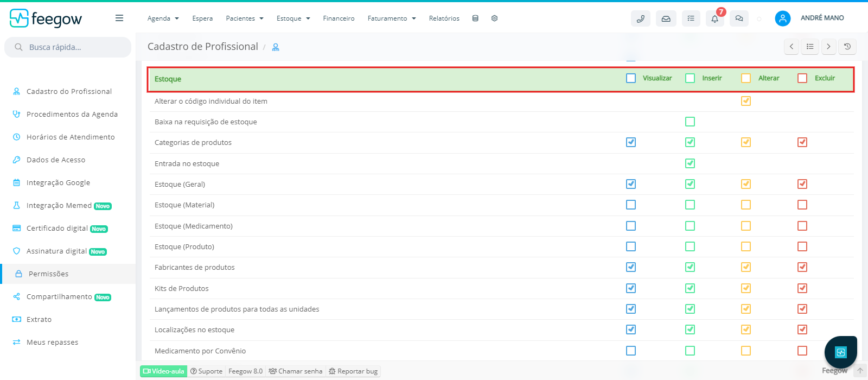Open notifications bell with 7 badge
The height and width of the screenshot is (380, 868).
[715, 18]
